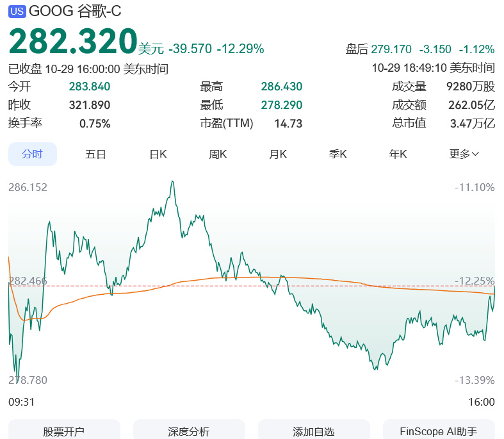Launch the FinScope AI助手 button
The image size is (504, 439).
coord(439,430)
